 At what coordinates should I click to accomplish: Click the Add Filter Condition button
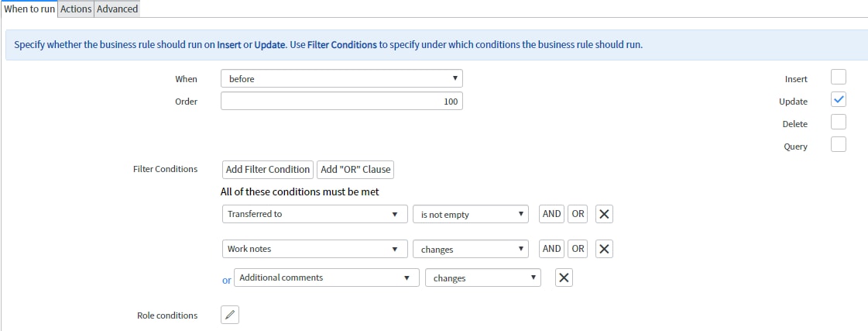click(x=268, y=170)
